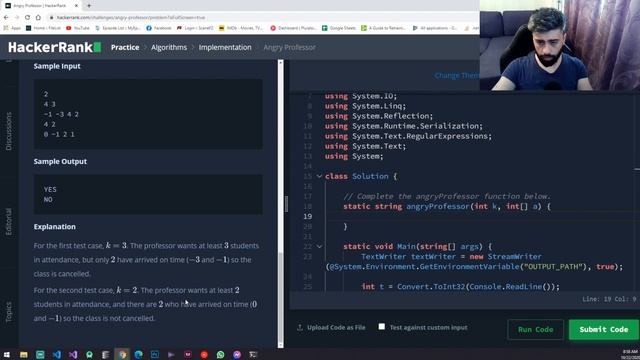Open the Implementation breadcrumb link
The width and height of the screenshot is (640, 360).
click(225, 47)
